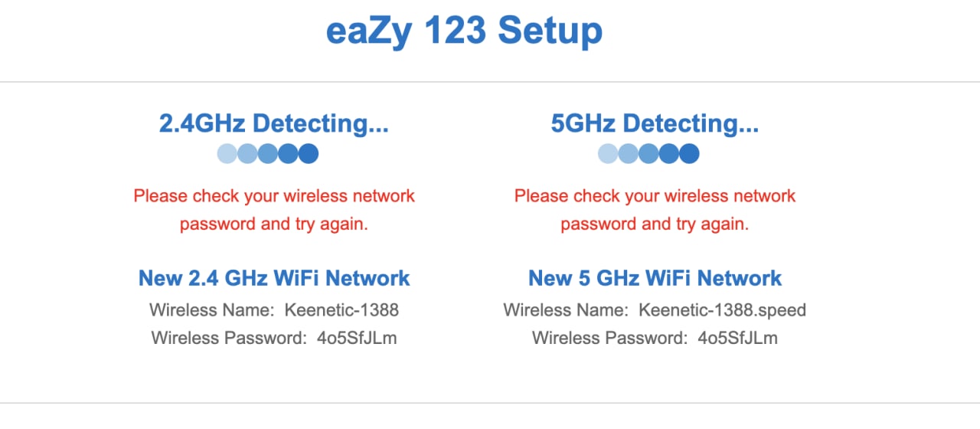Click the middle dot under 2.4GHz Detecting

(268, 154)
